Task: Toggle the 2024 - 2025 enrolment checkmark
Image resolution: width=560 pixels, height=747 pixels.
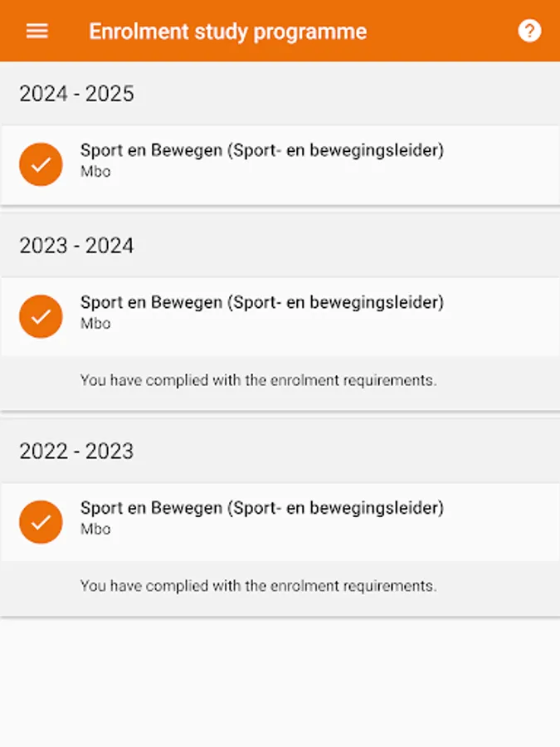Action: pyautogui.click(x=41, y=164)
